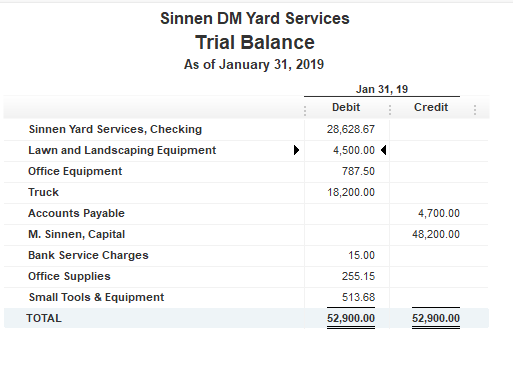Click debit amount 18,200.00
The height and width of the screenshot is (372, 513).
(x=351, y=192)
